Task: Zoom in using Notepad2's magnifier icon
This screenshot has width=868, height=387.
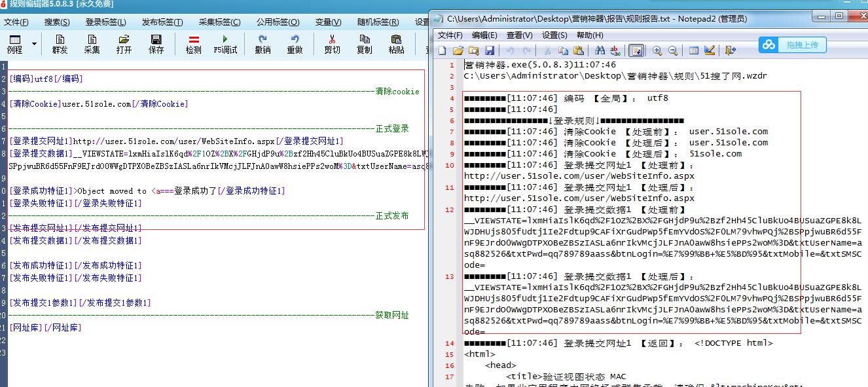Action: point(657,50)
